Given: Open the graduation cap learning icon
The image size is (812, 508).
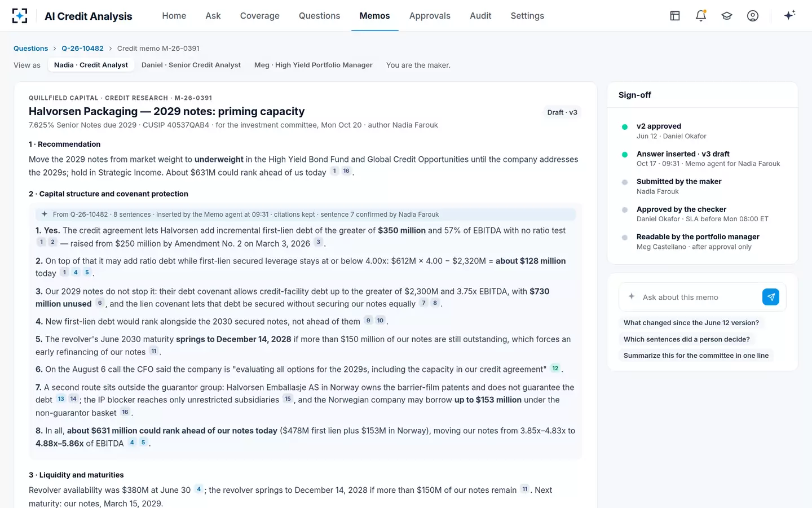Looking at the screenshot, I should coord(727,16).
